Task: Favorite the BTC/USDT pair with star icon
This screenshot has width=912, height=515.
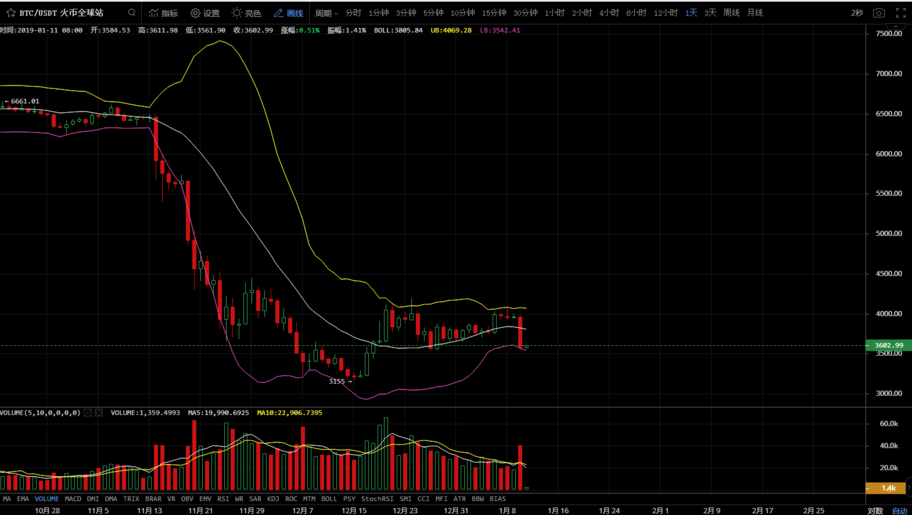Action: click(x=10, y=13)
